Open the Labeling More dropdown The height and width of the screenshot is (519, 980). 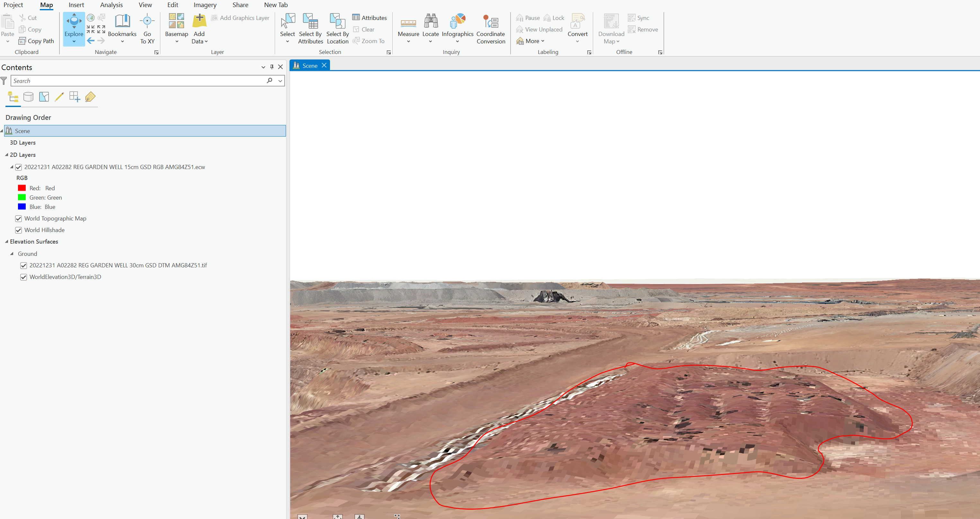(x=531, y=41)
